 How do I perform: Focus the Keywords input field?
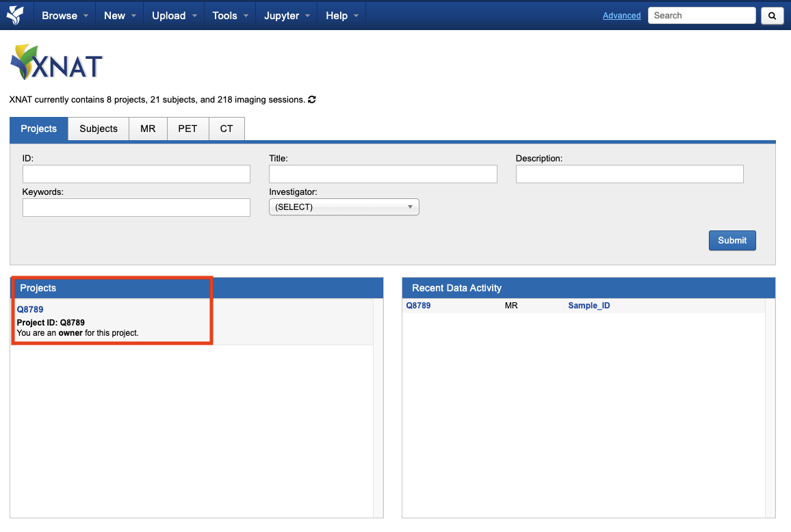(136, 208)
